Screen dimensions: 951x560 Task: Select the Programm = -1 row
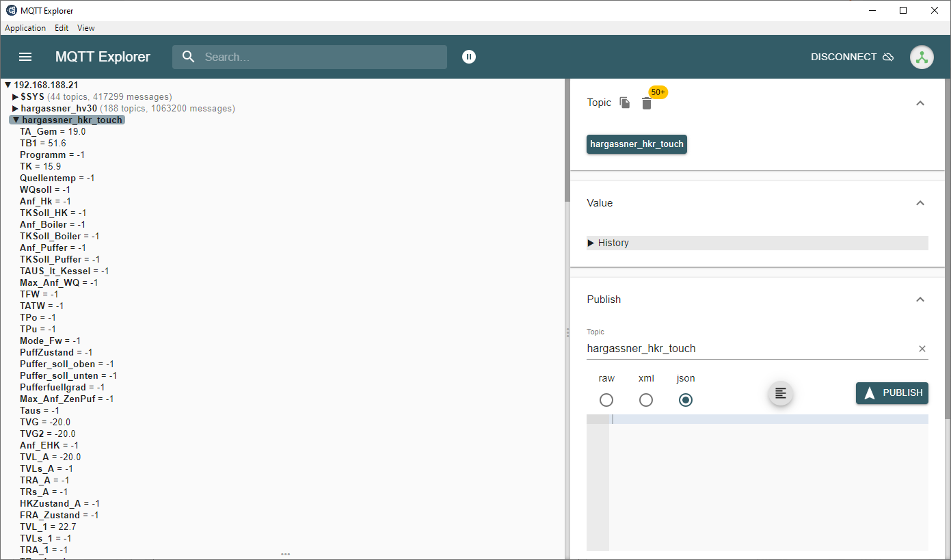point(52,155)
